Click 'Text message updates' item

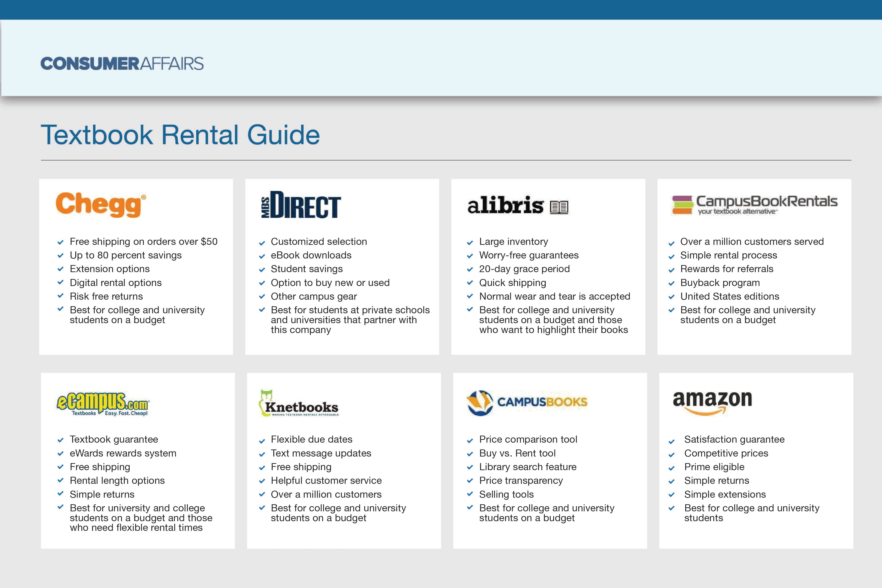pyautogui.click(x=321, y=453)
